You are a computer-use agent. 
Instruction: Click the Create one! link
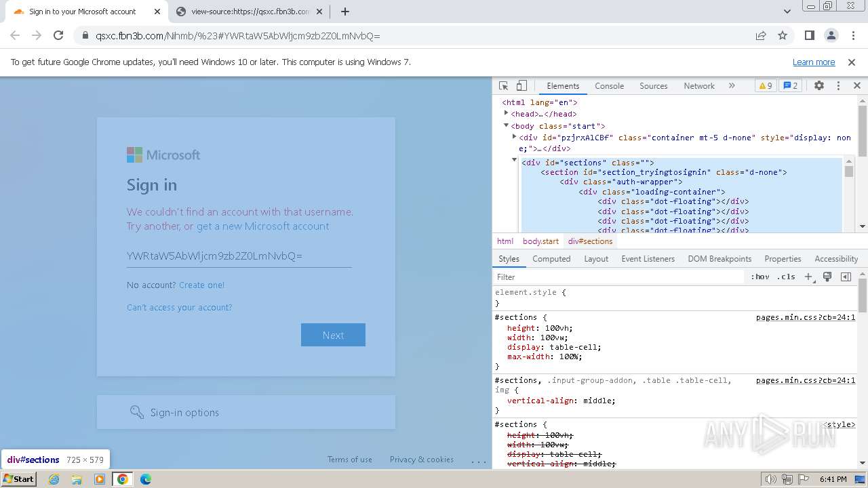tap(201, 285)
